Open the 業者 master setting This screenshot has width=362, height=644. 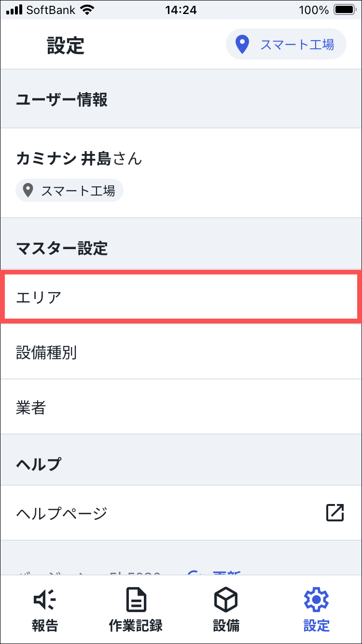pyautogui.click(x=181, y=407)
